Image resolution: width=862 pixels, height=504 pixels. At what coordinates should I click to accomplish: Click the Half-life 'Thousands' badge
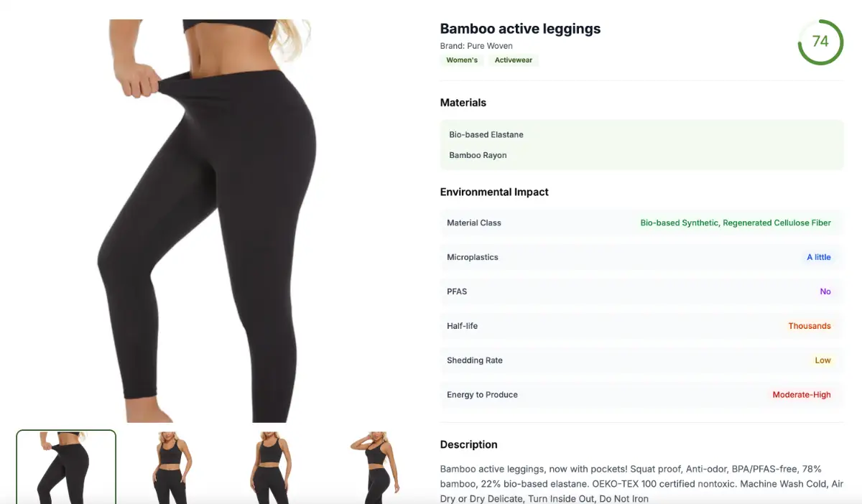click(x=810, y=326)
